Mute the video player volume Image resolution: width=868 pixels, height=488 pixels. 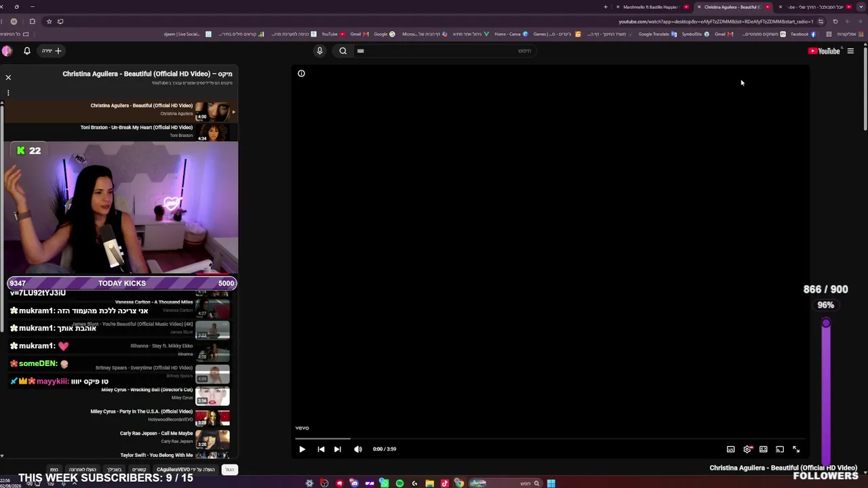(358, 449)
